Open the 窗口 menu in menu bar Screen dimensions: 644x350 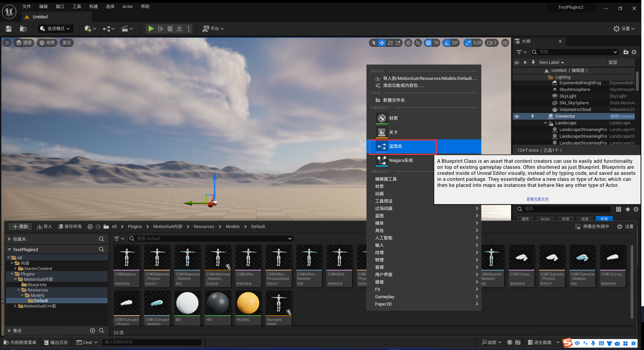click(x=60, y=6)
